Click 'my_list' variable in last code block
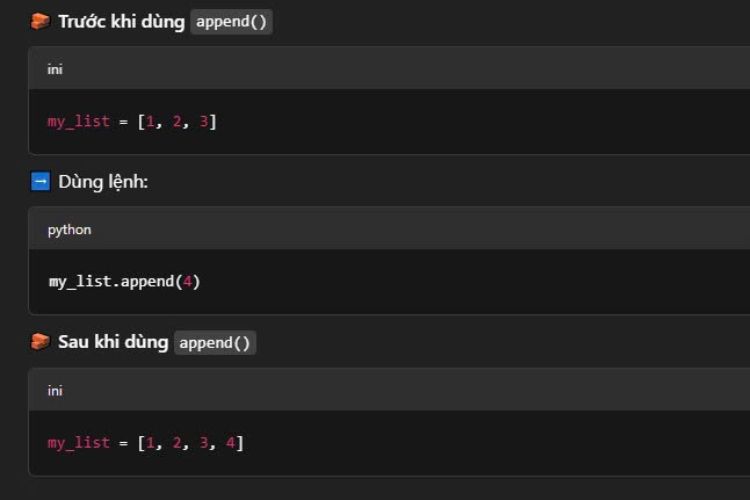Screen dimensions: 750x500 (79, 443)
